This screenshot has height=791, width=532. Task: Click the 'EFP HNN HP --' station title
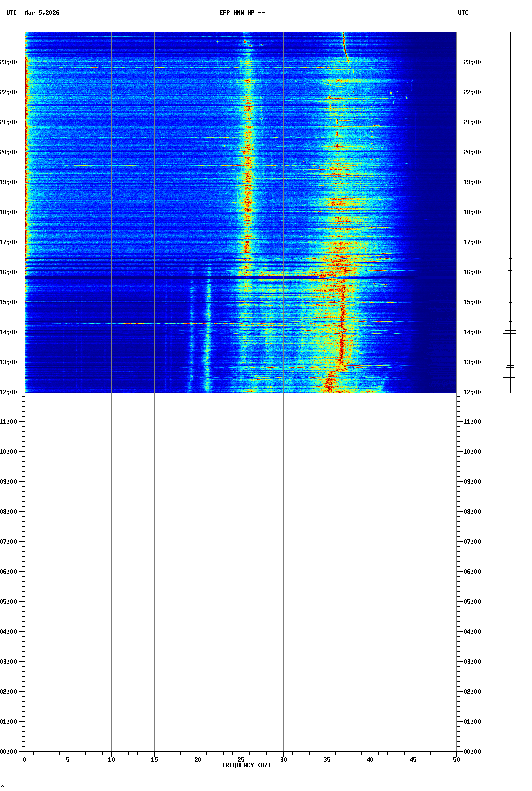[x=242, y=13]
